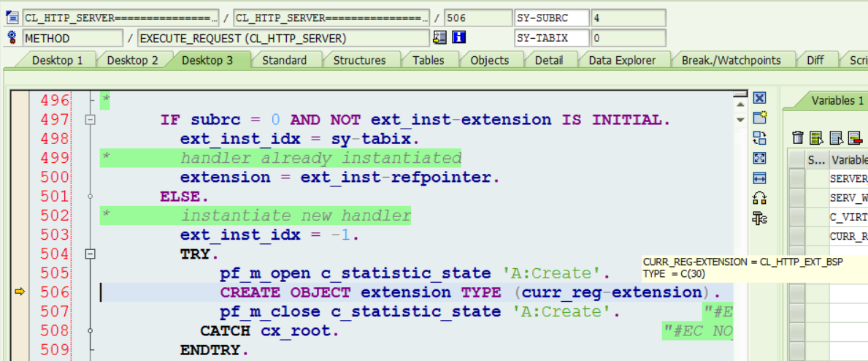Open the Detail tab
Image resolution: width=868 pixels, height=361 pixels.
tap(549, 61)
